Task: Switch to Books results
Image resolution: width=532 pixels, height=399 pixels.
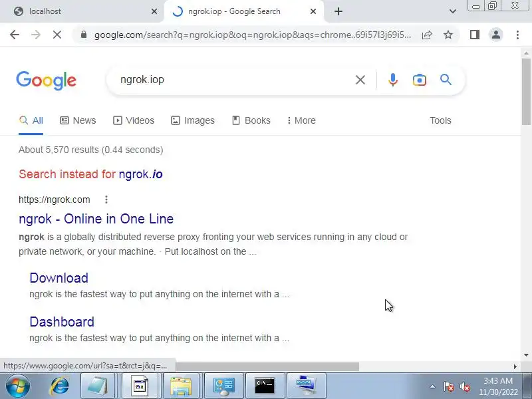Action: 251,121
